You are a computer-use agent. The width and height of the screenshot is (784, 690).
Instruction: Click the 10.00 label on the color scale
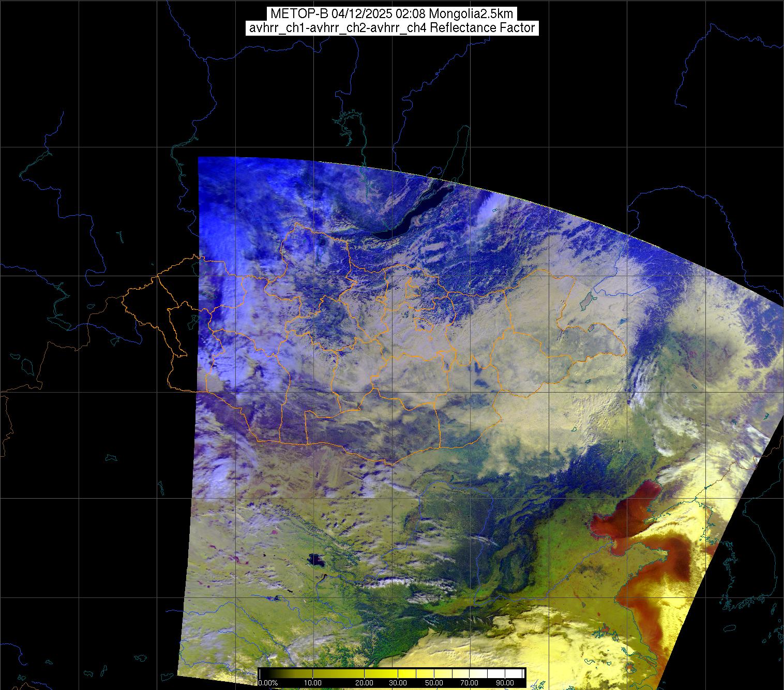pyautogui.click(x=313, y=683)
